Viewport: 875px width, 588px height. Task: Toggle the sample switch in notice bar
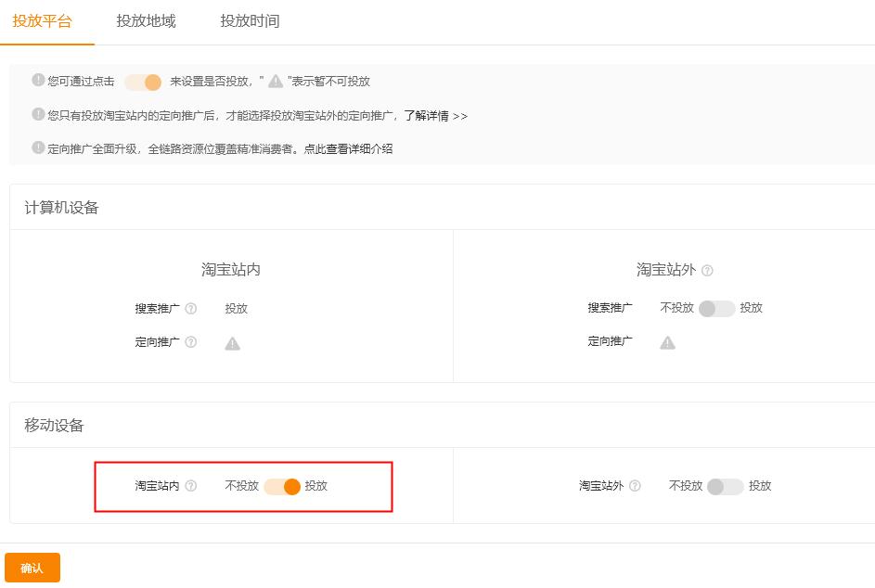[x=142, y=82]
